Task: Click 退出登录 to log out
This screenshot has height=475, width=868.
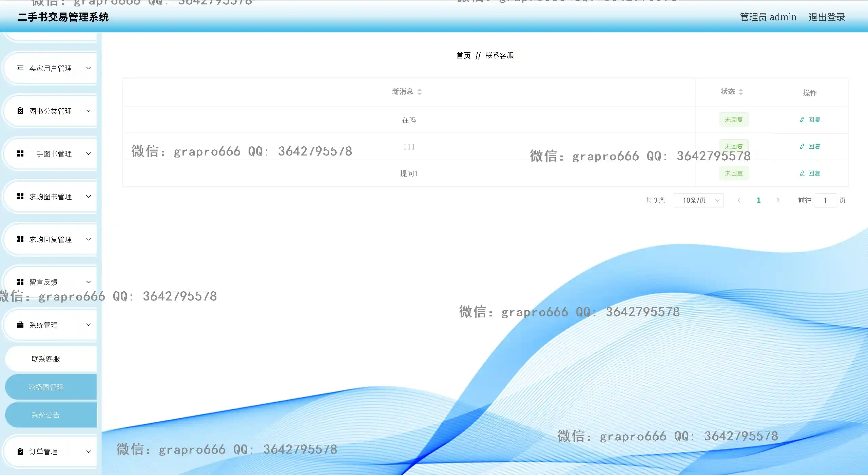Action: pos(827,17)
